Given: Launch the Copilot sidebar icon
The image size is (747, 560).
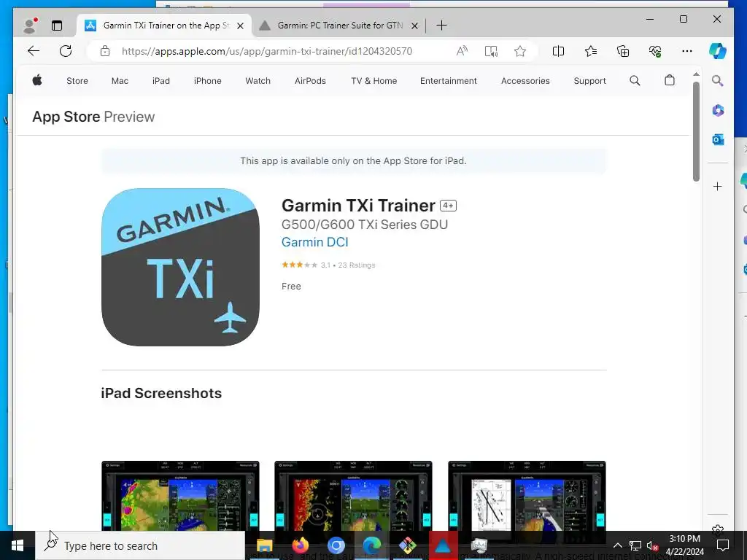Looking at the screenshot, I should (x=718, y=51).
